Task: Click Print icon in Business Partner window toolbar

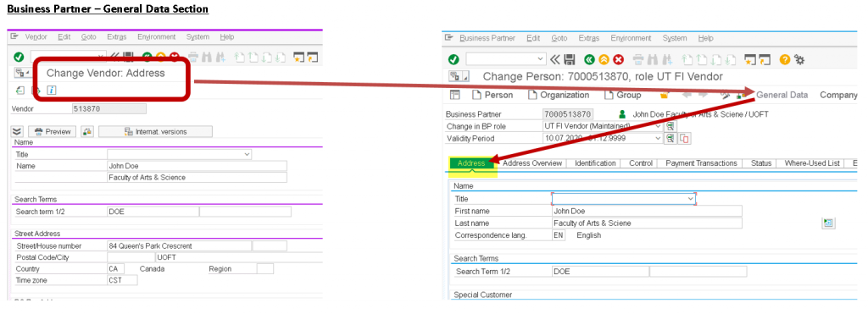Action: (638, 60)
